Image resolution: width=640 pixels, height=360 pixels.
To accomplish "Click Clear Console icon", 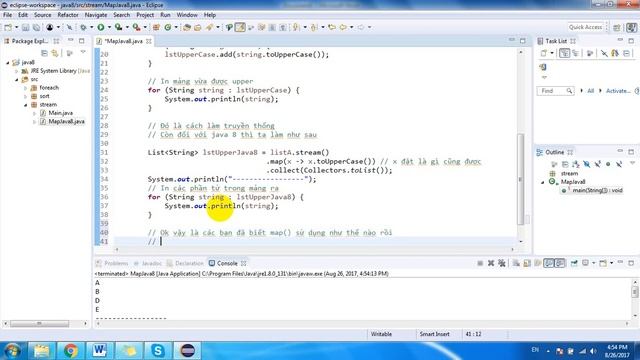I will coord(516,263).
